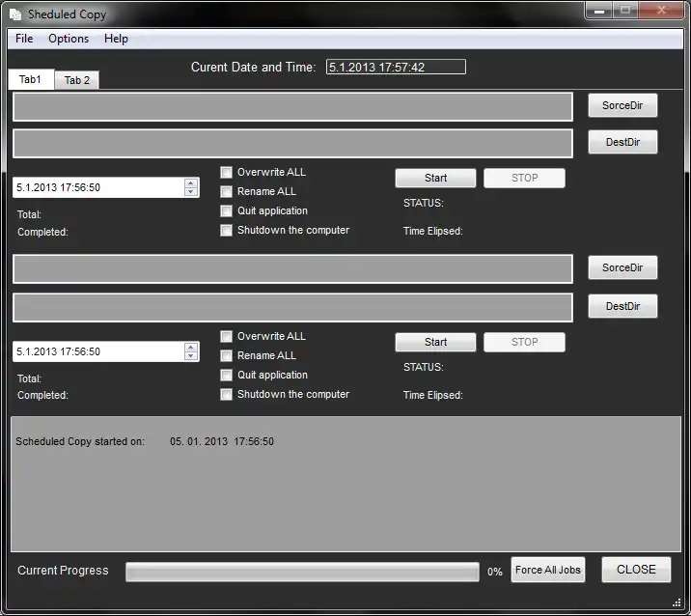Viewport: 691px width, 616px height.
Task: Click the CLOSE button
Action: [636, 570]
